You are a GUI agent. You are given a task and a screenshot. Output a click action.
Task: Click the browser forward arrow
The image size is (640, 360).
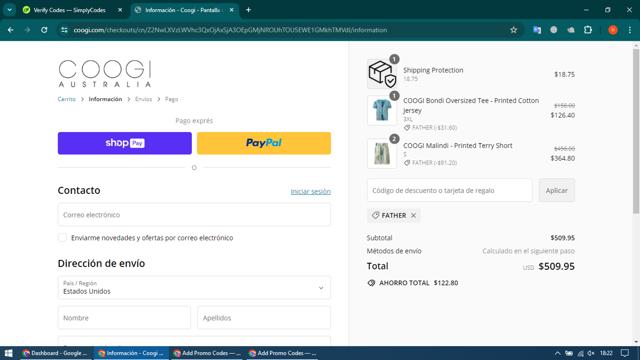[x=27, y=30]
